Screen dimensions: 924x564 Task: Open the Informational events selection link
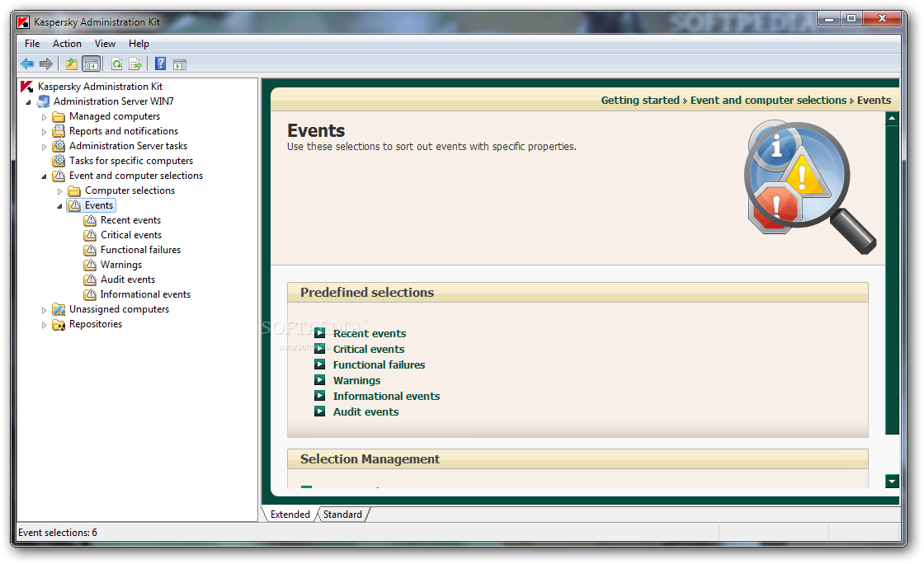click(x=387, y=397)
